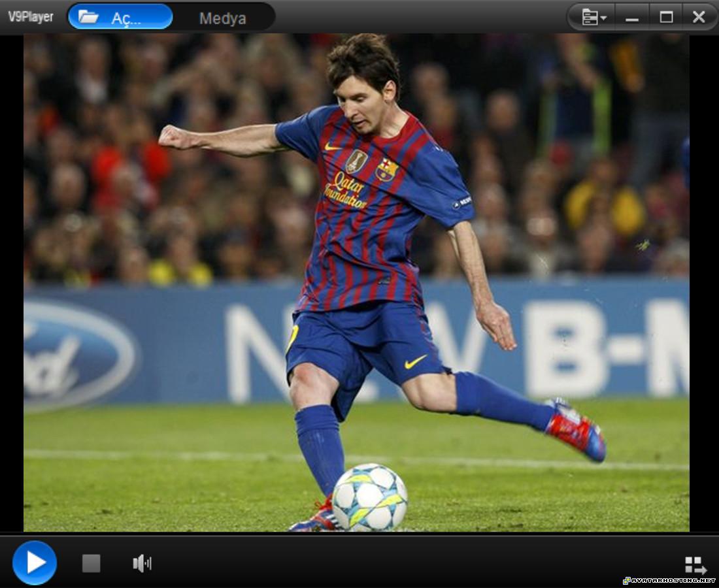Stop playback with the square Stop button
719x588 pixels.
point(92,563)
